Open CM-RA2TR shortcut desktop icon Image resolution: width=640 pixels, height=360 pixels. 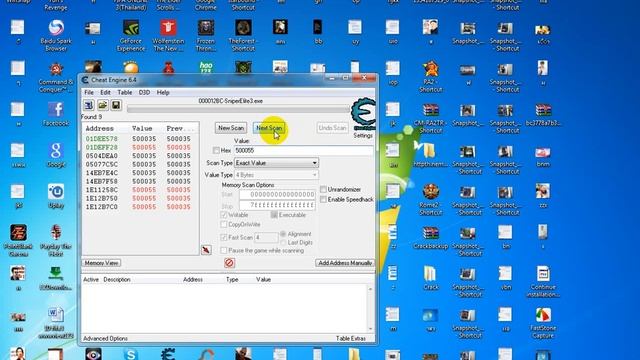tap(431, 118)
